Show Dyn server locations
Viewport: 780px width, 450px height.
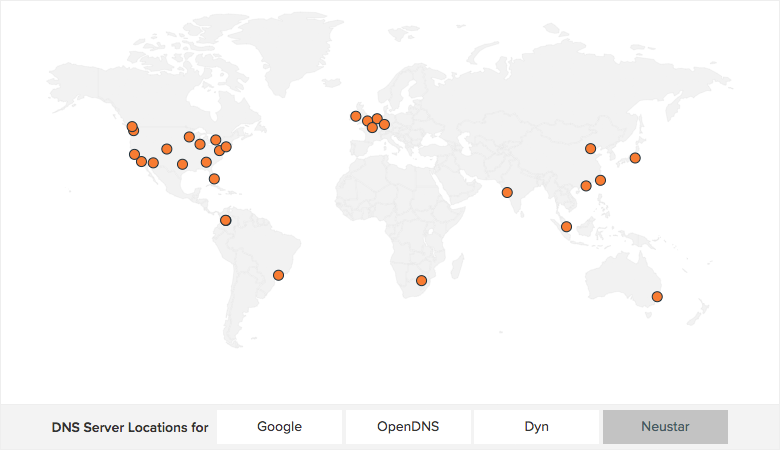pyautogui.click(x=536, y=427)
